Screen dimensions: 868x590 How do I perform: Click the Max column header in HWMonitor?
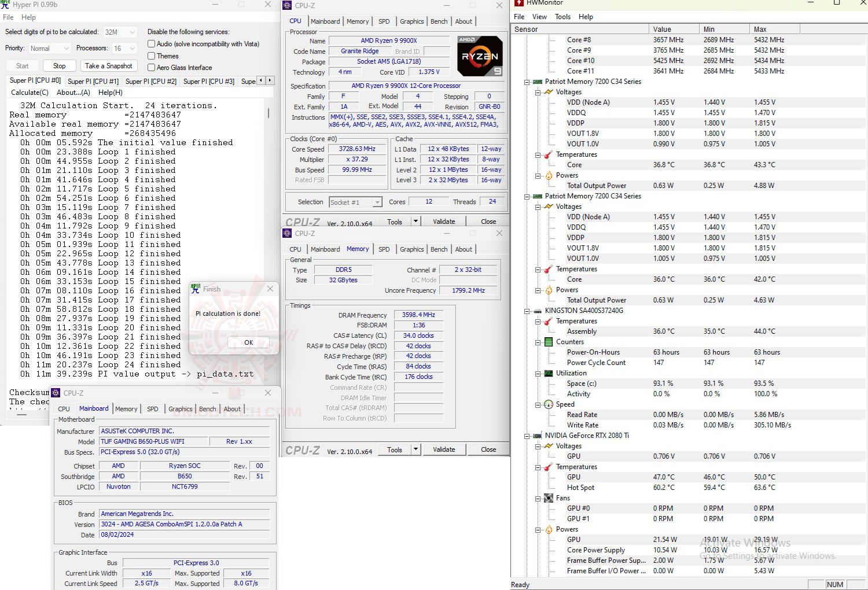click(x=774, y=29)
